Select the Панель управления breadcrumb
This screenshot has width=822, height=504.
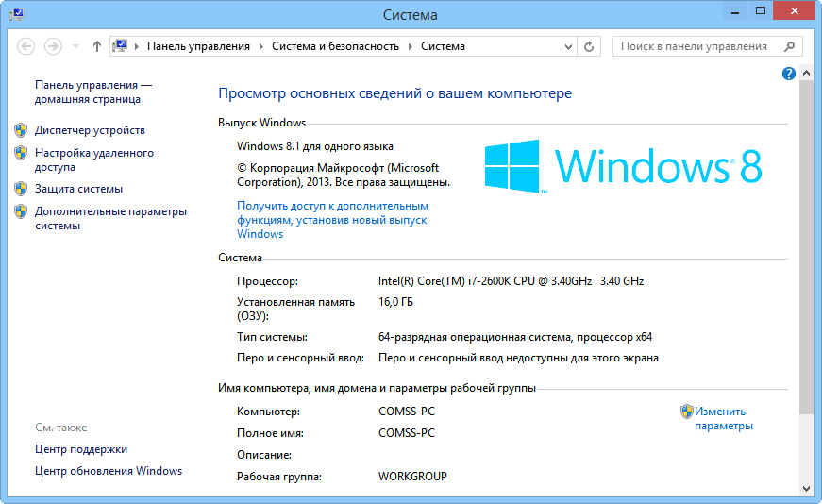[x=198, y=46]
